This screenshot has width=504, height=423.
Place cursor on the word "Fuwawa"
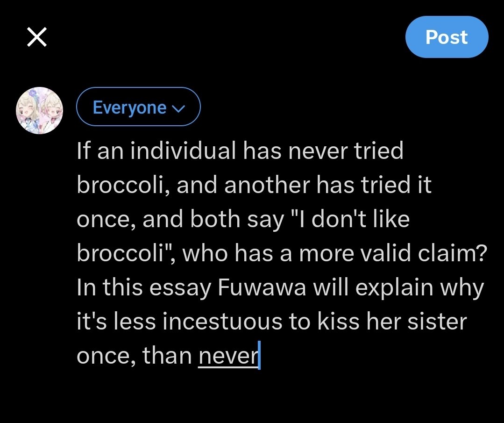click(262, 288)
